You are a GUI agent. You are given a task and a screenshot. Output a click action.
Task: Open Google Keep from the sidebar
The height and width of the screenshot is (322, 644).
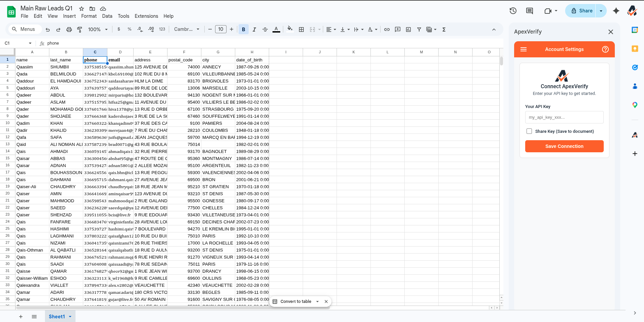(x=635, y=49)
